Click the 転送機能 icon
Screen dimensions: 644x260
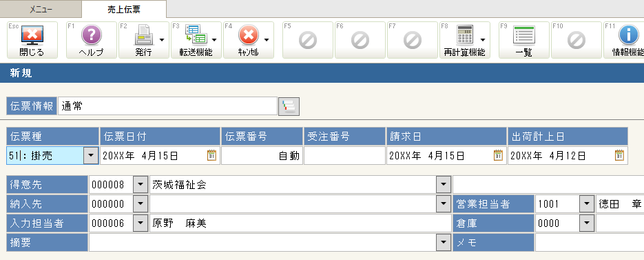click(196, 35)
